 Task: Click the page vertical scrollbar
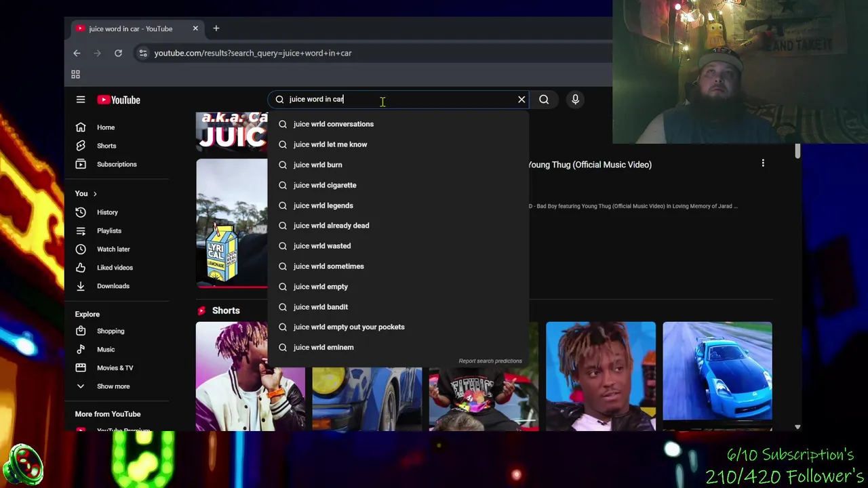point(797,151)
